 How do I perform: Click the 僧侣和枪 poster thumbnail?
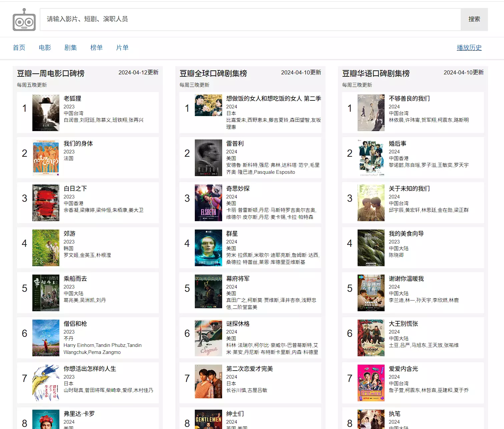46,338
